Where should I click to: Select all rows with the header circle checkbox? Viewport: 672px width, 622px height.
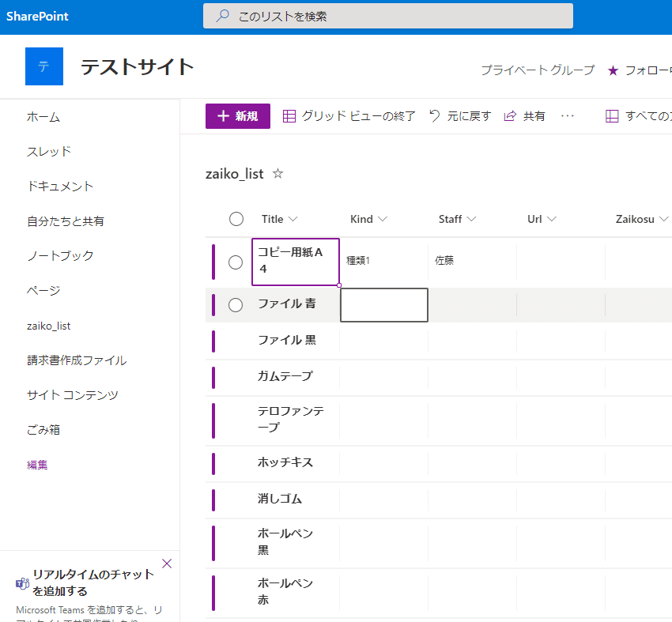pos(236,219)
